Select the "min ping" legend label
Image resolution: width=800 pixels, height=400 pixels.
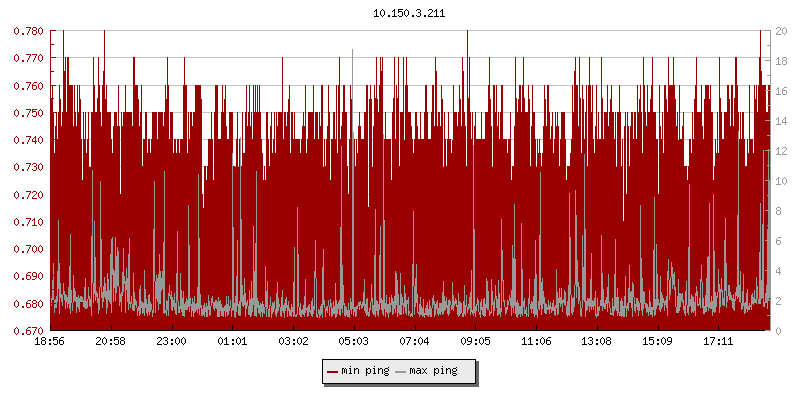coord(365,371)
